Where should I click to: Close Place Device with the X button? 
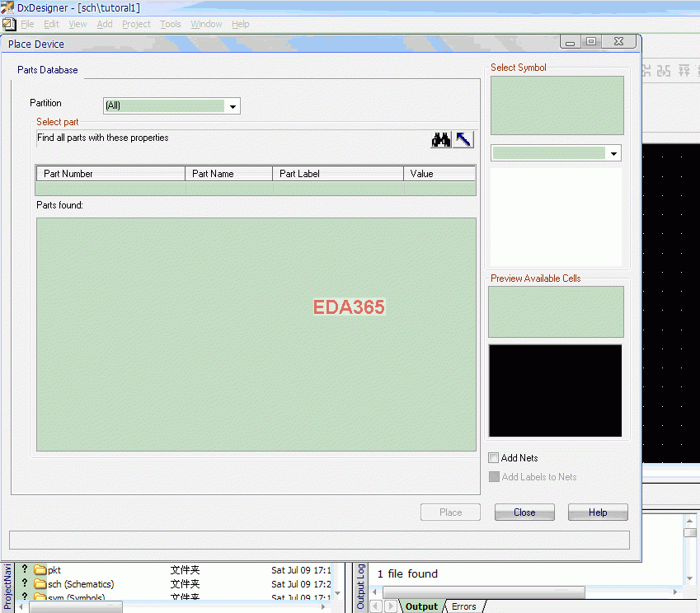618,41
